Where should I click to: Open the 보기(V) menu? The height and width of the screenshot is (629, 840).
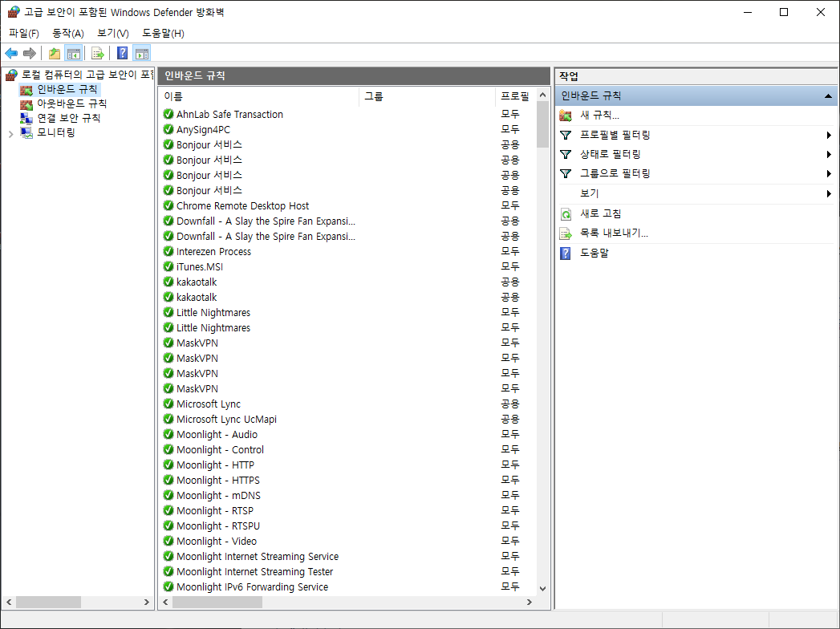coord(112,33)
